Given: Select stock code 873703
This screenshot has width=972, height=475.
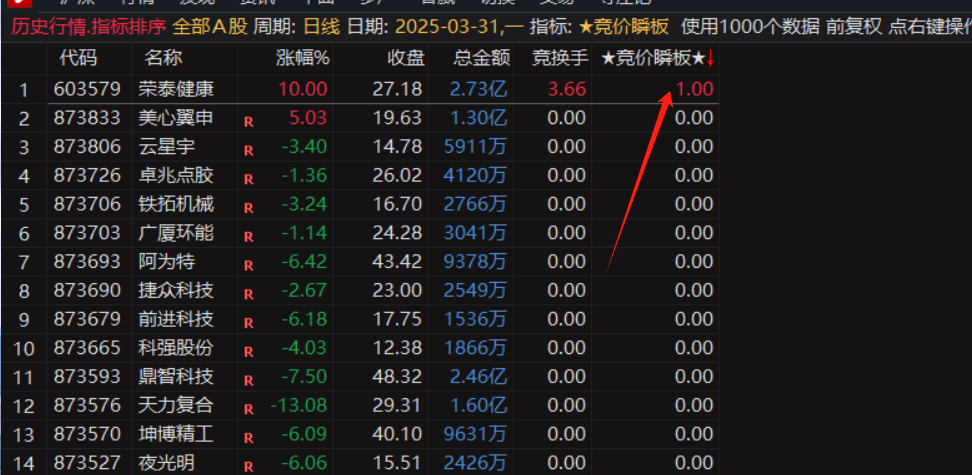Looking at the screenshot, I should [x=87, y=233].
